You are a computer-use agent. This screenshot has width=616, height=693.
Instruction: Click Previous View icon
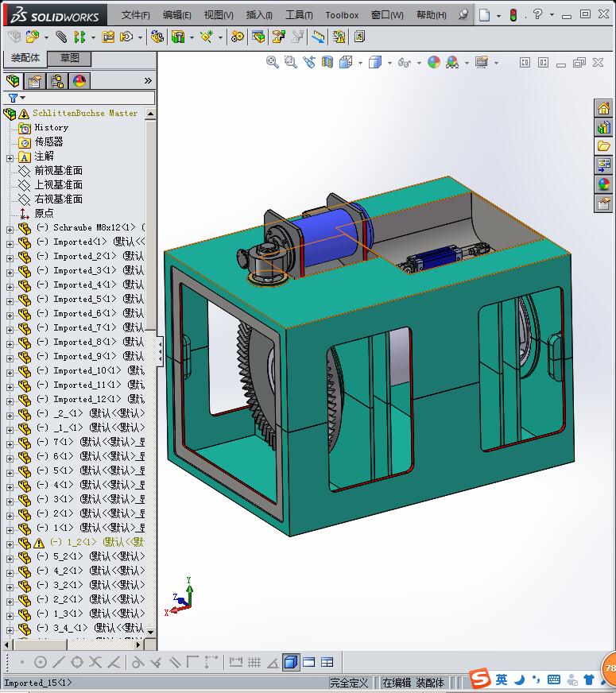pyautogui.click(x=309, y=62)
